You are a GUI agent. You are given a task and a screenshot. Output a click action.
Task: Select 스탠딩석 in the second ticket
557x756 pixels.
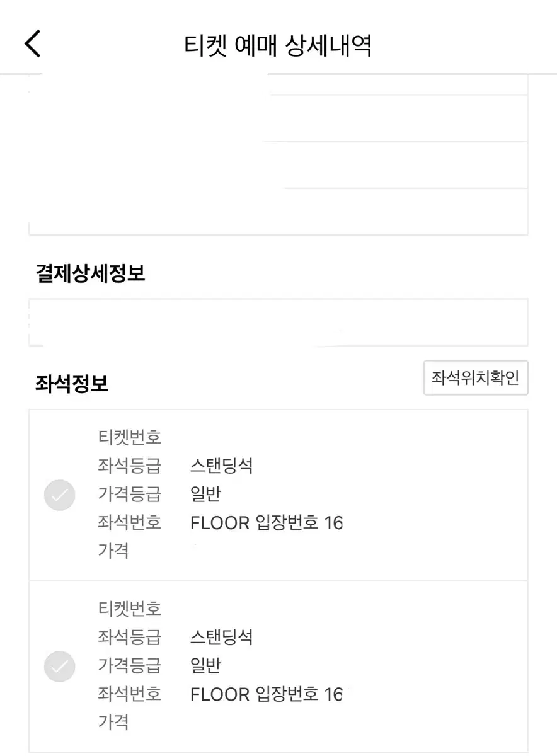point(221,637)
